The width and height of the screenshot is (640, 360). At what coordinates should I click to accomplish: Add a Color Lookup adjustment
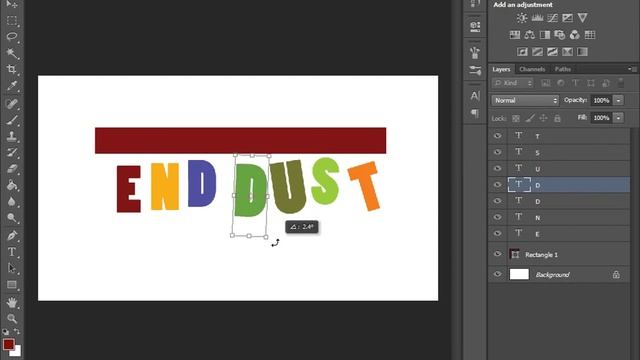pos(590,35)
